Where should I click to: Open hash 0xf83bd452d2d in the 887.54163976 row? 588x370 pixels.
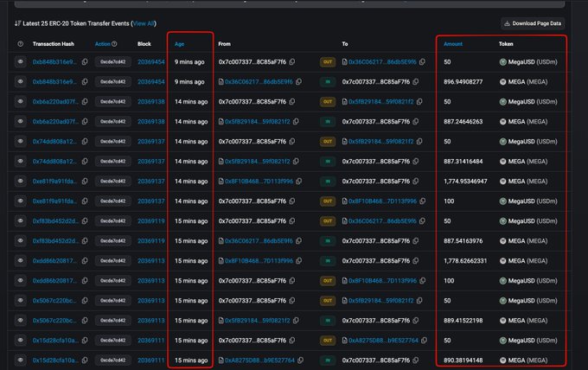click(55, 240)
